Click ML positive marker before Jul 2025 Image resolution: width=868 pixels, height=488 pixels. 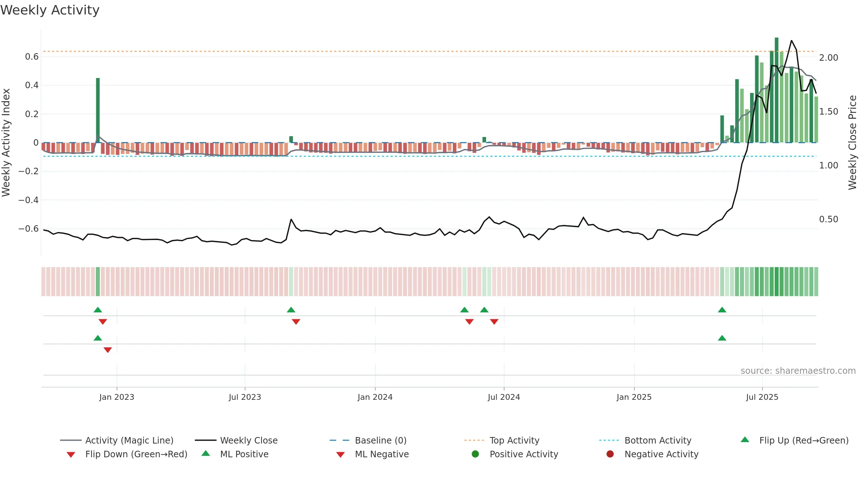click(722, 338)
